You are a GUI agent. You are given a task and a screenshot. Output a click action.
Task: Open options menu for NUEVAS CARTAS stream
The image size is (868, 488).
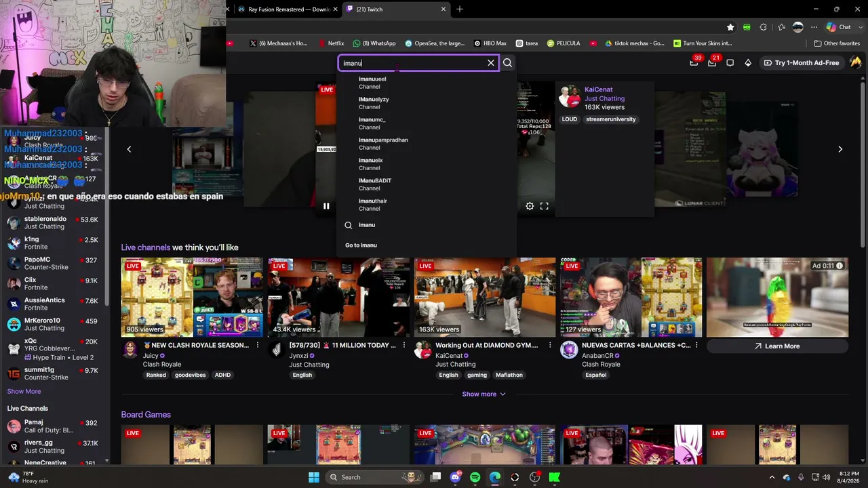coord(697,346)
